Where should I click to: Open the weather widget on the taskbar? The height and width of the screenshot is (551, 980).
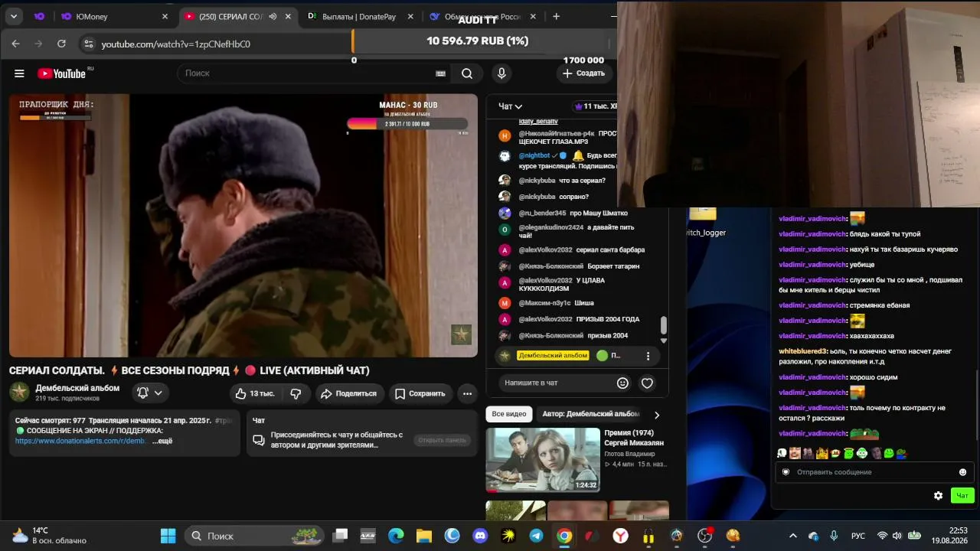coord(49,536)
